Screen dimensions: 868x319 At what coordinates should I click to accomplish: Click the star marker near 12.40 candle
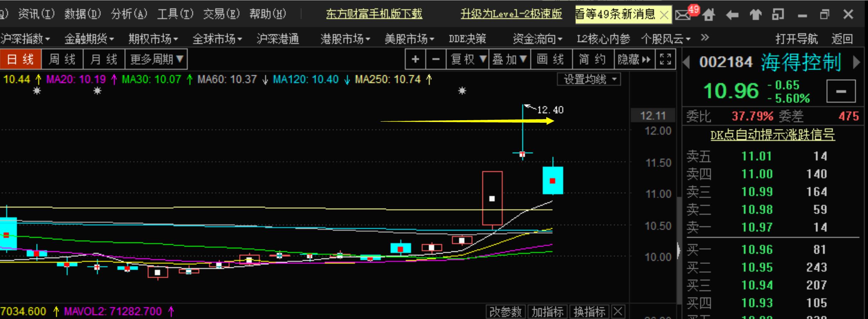click(x=462, y=91)
